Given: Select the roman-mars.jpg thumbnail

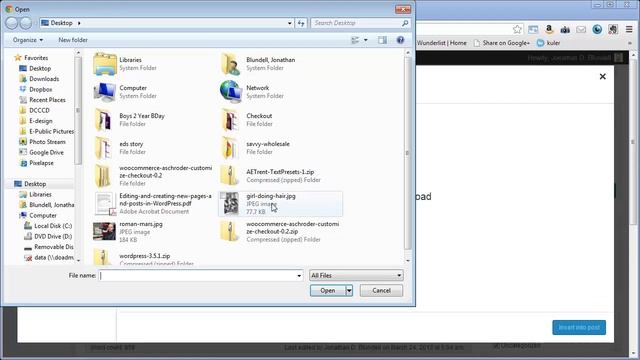Looking at the screenshot, I should click(104, 231).
